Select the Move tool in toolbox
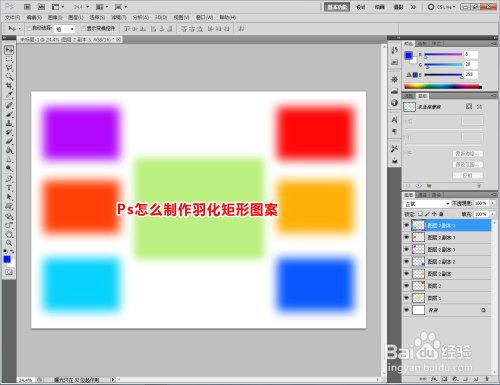500x385 pixels. [9, 50]
